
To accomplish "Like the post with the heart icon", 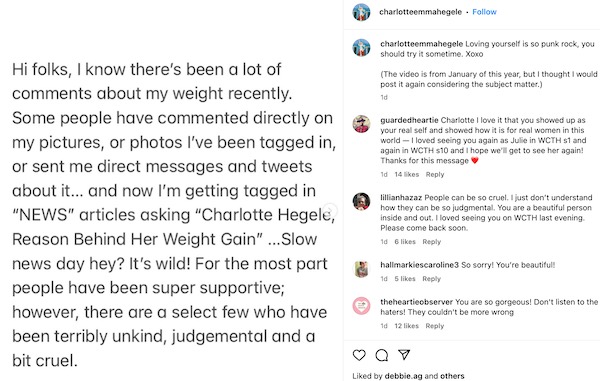I will pyautogui.click(x=359, y=355).
